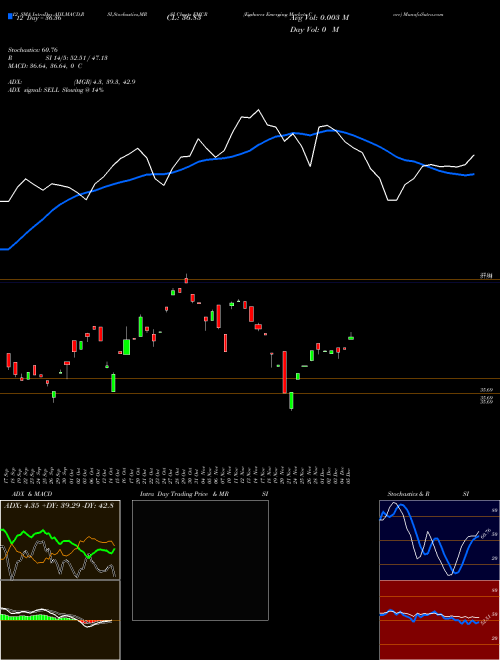Click the '(MGR) 4.3, 39.3, 42.9' values
The width and height of the screenshot is (500, 660).
104,82
